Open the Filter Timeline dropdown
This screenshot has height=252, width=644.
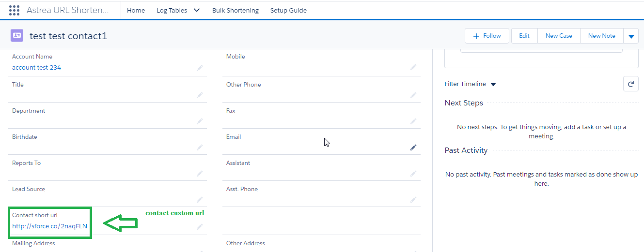pyautogui.click(x=493, y=85)
